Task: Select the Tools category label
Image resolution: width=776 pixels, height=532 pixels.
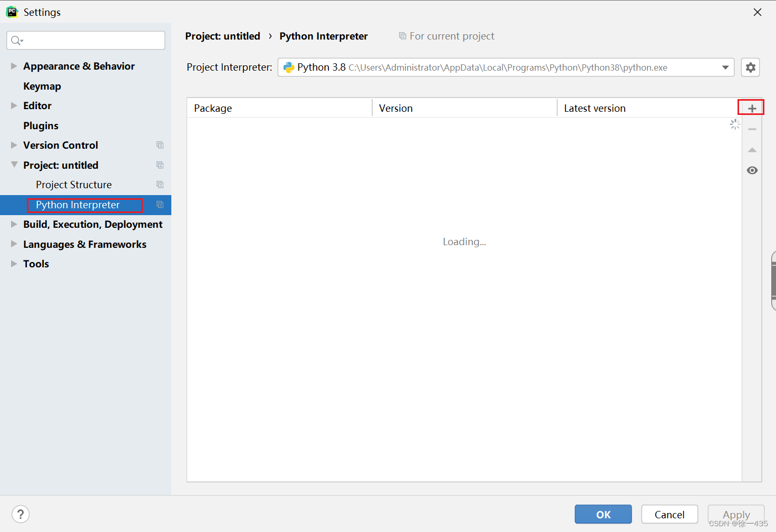Action: pyautogui.click(x=36, y=264)
